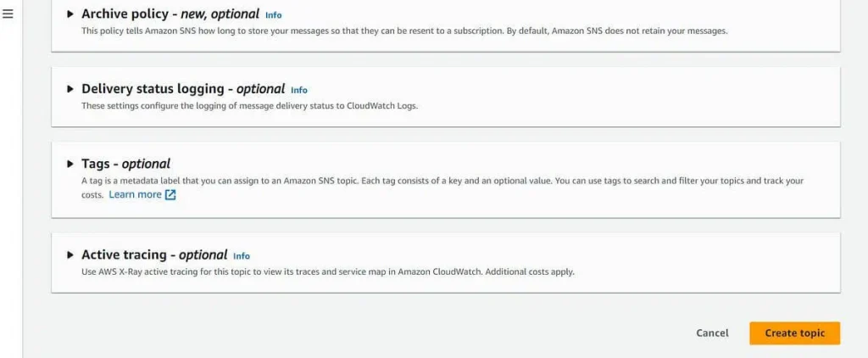Open the hamburger navigation menu
The width and height of the screenshot is (868, 358).
click(x=8, y=14)
